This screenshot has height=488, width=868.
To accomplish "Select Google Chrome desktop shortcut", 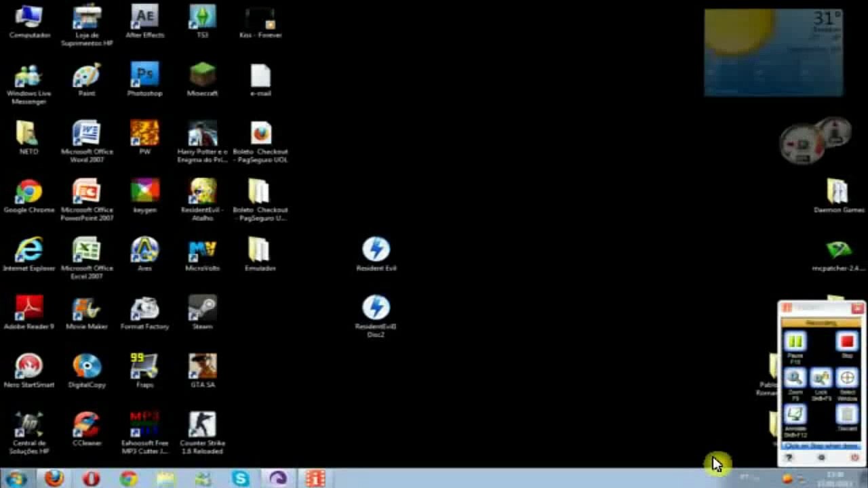I will coord(29,197).
